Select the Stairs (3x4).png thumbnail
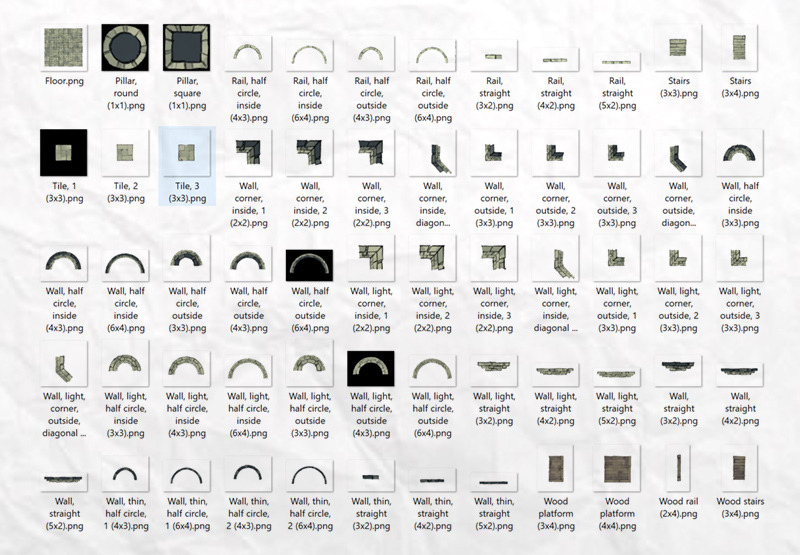Image resolution: width=800 pixels, height=555 pixels. pos(739,47)
